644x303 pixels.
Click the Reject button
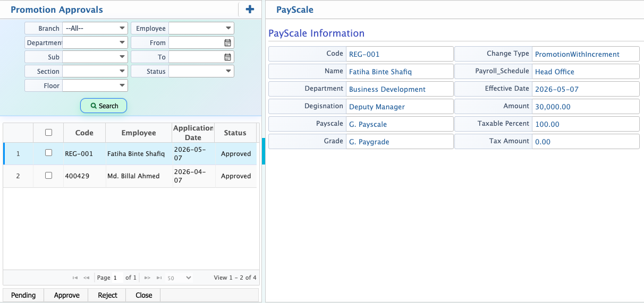click(107, 295)
